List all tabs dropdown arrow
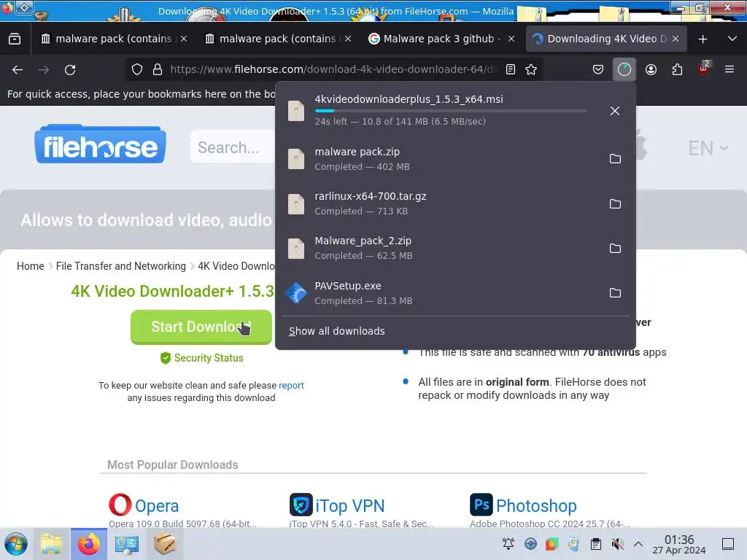Screen dimensions: 747x560 tap(732, 39)
